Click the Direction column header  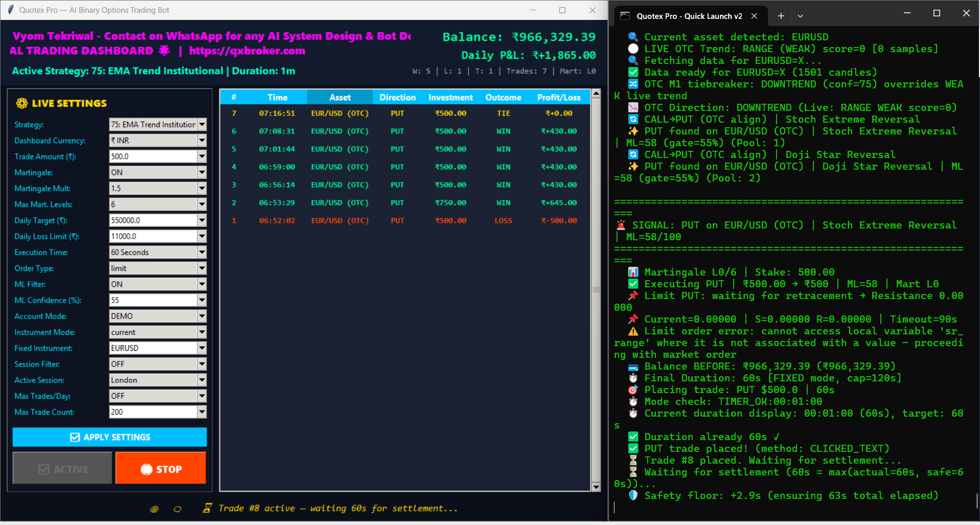coord(398,97)
